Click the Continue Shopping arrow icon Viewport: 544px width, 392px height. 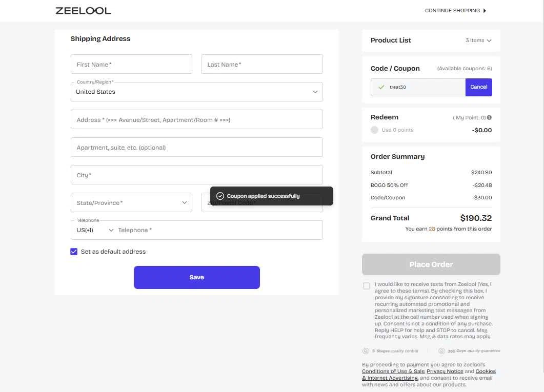pyautogui.click(x=485, y=11)
